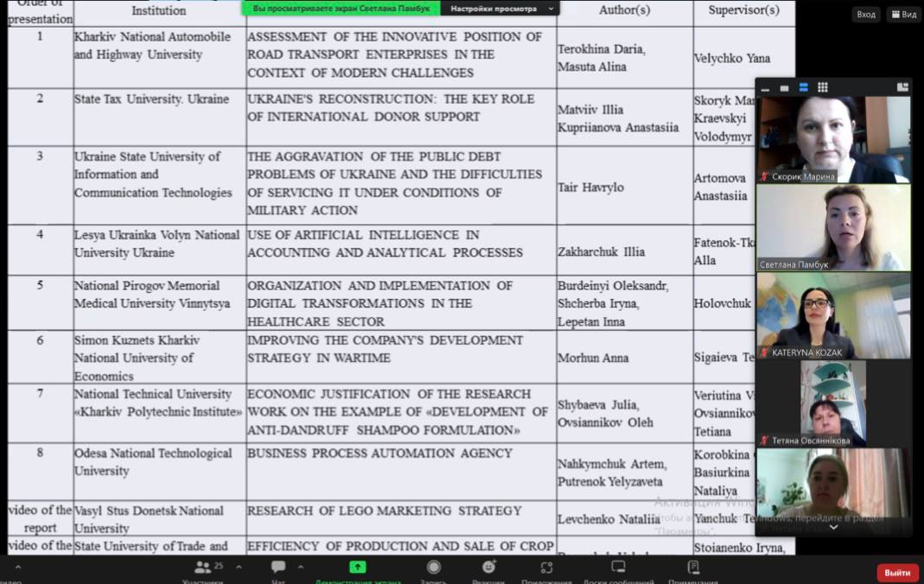
Task: Open the Notes icon in the meeting toolbar
Action: click(693, 567)
